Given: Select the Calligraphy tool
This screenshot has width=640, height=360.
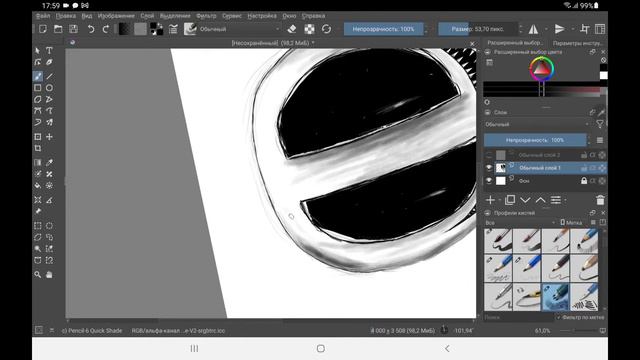Looking at the screenshot, I should (x=49, y=62).
